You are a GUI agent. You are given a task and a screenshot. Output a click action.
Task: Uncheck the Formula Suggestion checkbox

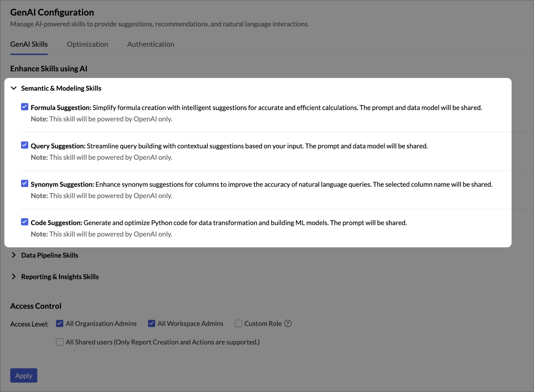(25, 107)
